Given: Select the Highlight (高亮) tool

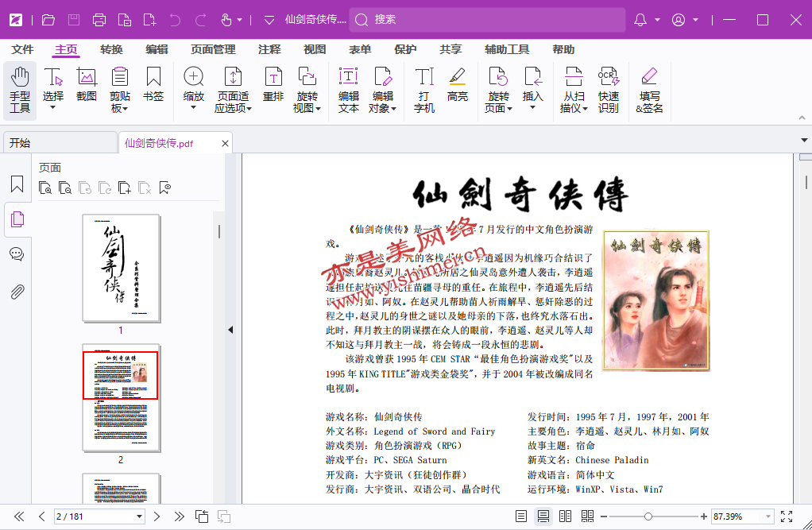Looking at the screenshot, I should coord(458,83).
